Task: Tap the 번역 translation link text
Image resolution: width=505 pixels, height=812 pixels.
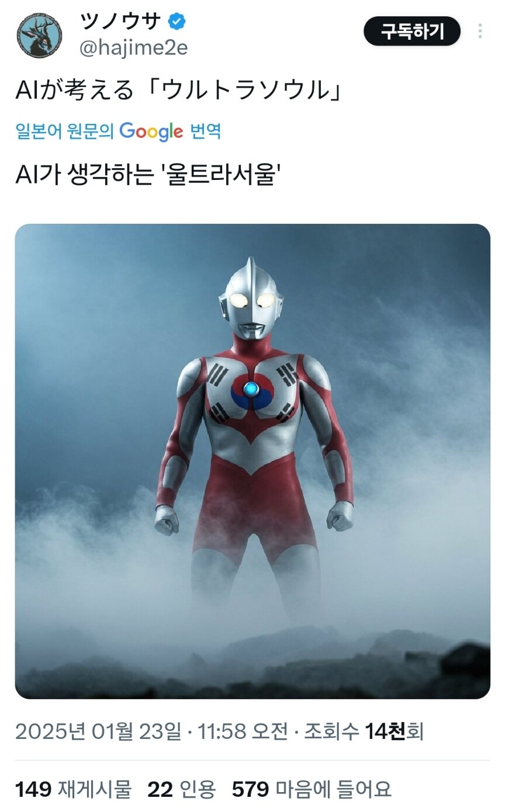Action: 205,131
